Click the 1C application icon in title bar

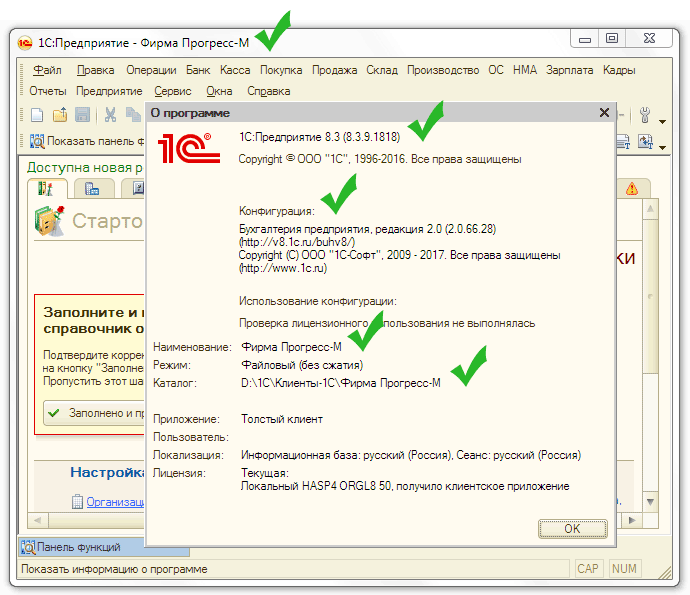click(x=25, y=43)
